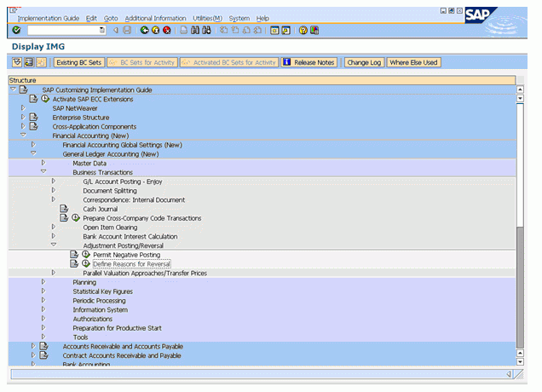The height and width of the screenshot is (392, 542).
Task: Collapse the Financial Accounting (New) node
Action: click(23, 135)
